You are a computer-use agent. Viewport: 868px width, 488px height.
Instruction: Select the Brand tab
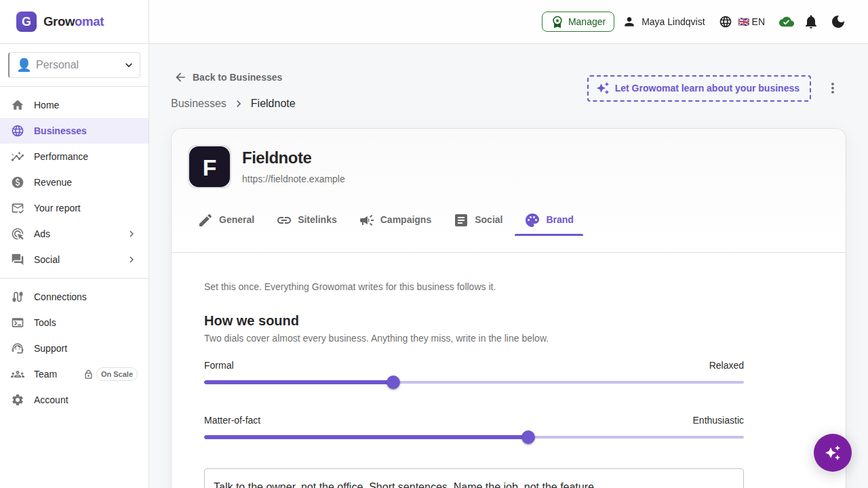549,220
